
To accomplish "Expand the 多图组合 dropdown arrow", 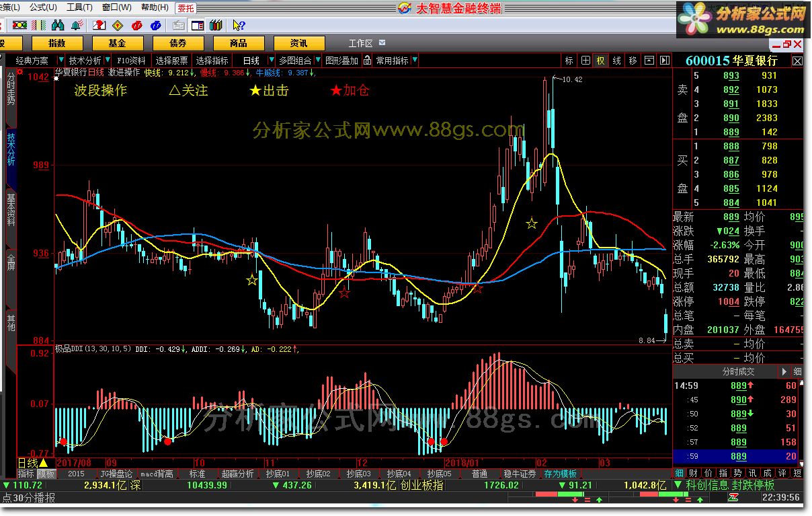I will (318, 60).
